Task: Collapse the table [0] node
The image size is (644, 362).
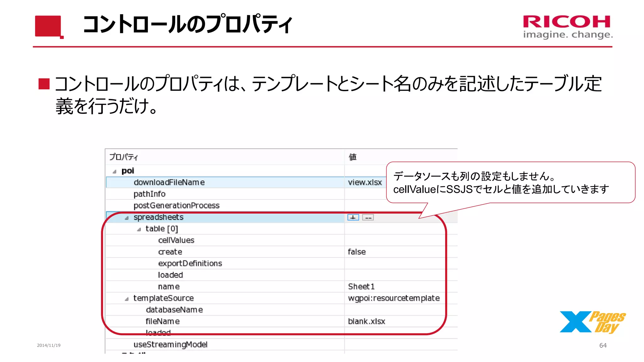Action: click(x=139, y=229)
